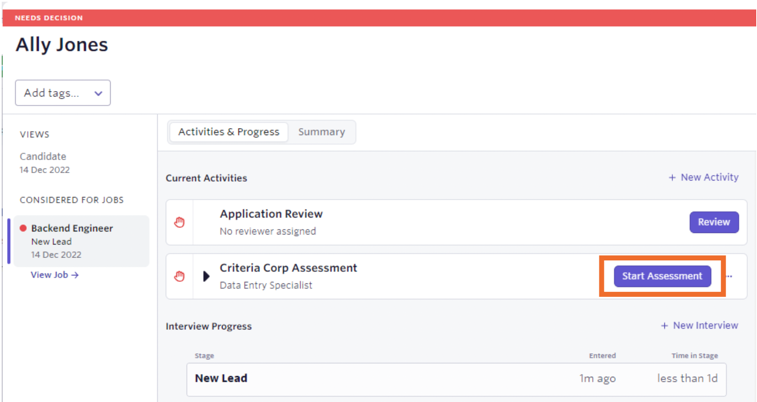Click the Application Review title

click(271, 214)
